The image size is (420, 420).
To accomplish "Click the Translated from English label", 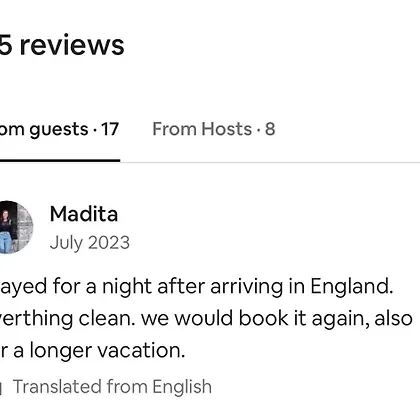I will (x=112, y=387).
